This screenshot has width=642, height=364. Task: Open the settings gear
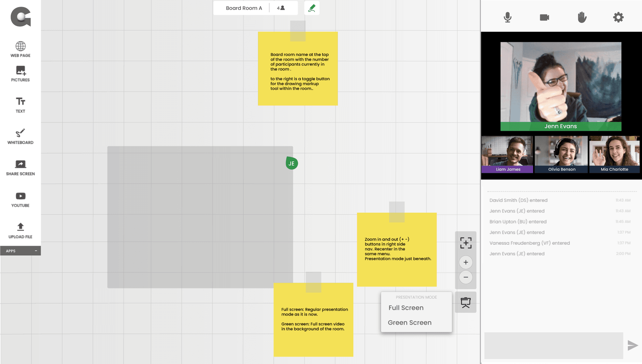tap(618, 17)
